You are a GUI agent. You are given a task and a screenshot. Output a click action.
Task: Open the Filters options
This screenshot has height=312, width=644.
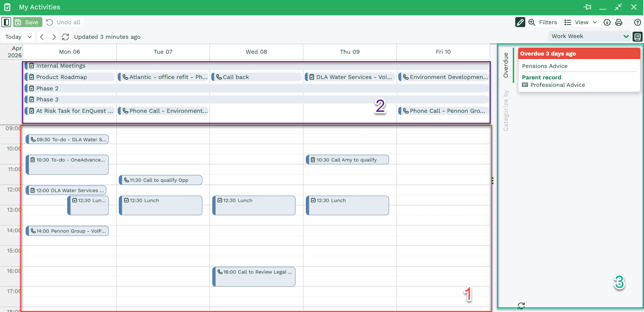548,22
